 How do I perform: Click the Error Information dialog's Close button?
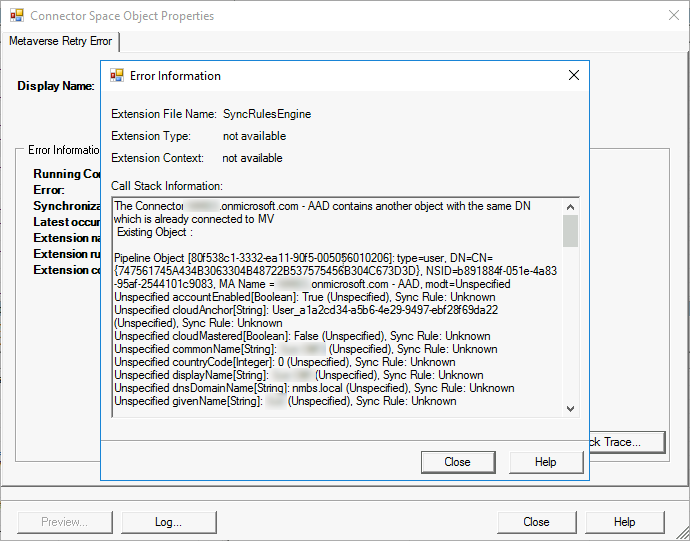[x=458, y=462]
